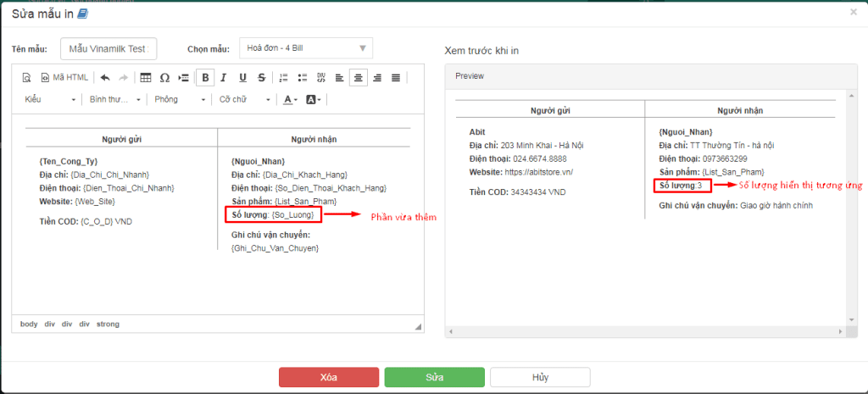This screenshot has height=394, width=868.
Task: Open the Bình thường paragraph format dropdown
Action: click(x=114, y=100)
